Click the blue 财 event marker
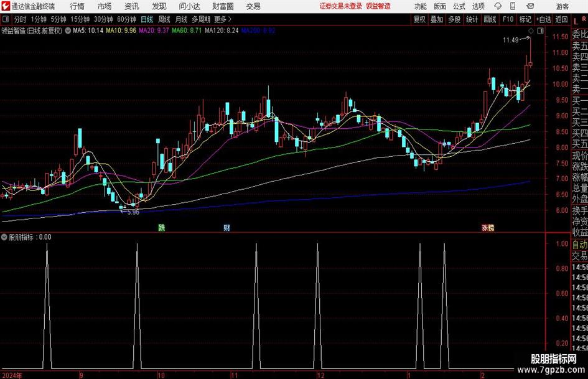This screenshot has width=588, height=379. pyautogui.click(x=226, y=227)
